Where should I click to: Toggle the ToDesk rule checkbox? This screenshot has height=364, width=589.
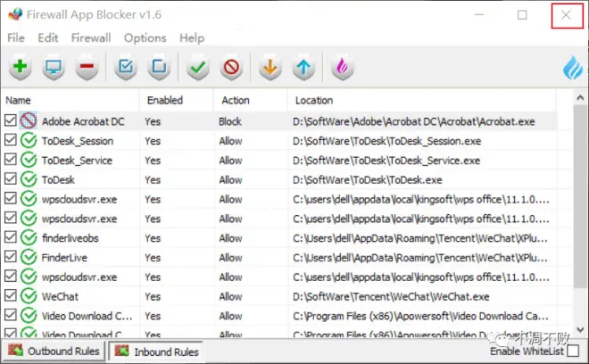(11, 178)
